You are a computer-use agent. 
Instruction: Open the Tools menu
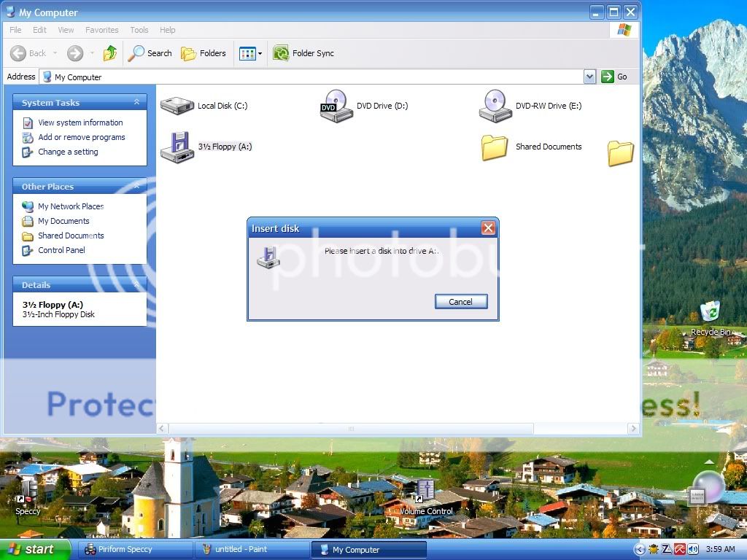[x=139, y=30]
